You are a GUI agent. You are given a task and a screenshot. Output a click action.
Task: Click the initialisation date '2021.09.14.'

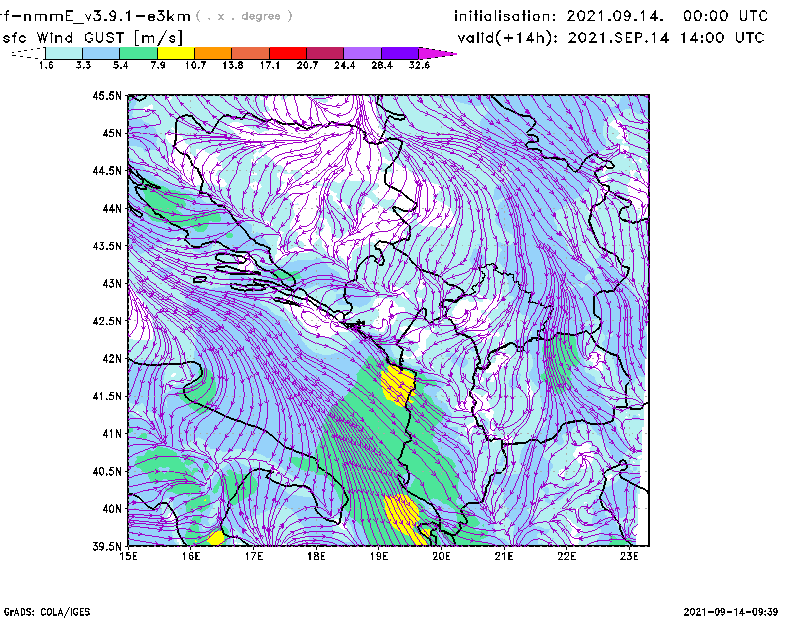tap(615, 16)
